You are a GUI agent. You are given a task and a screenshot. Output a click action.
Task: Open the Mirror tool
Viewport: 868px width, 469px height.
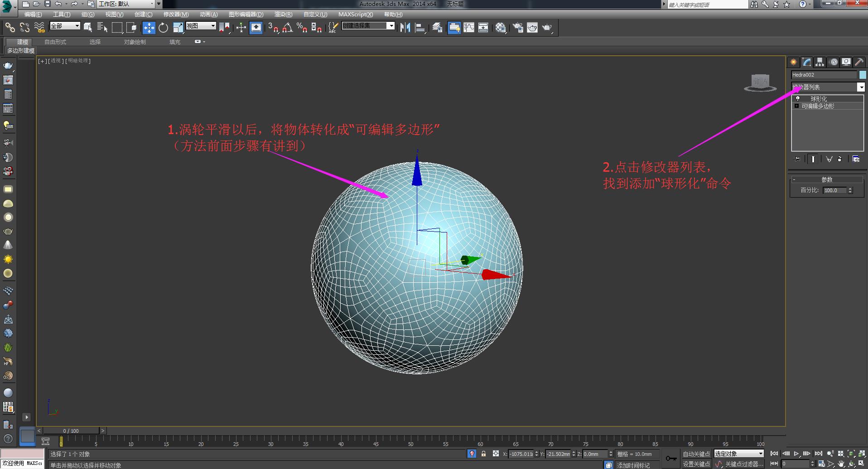point(405,28)
